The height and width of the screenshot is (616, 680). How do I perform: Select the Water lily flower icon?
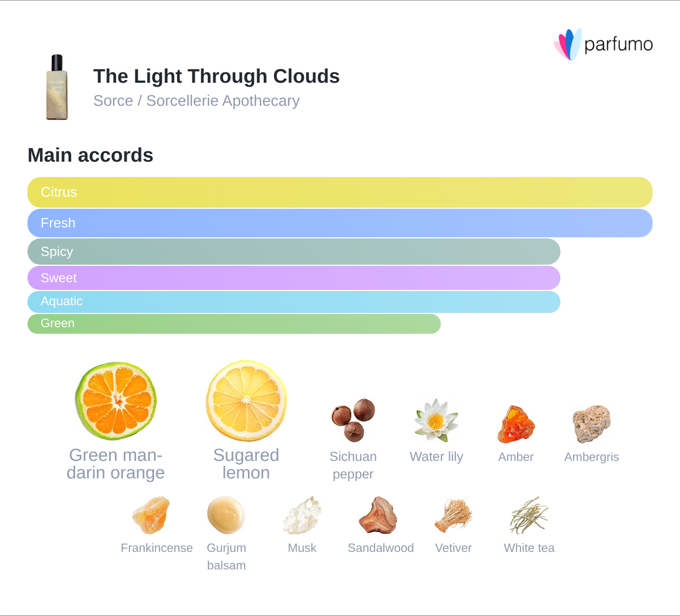(x=436, y=420)
